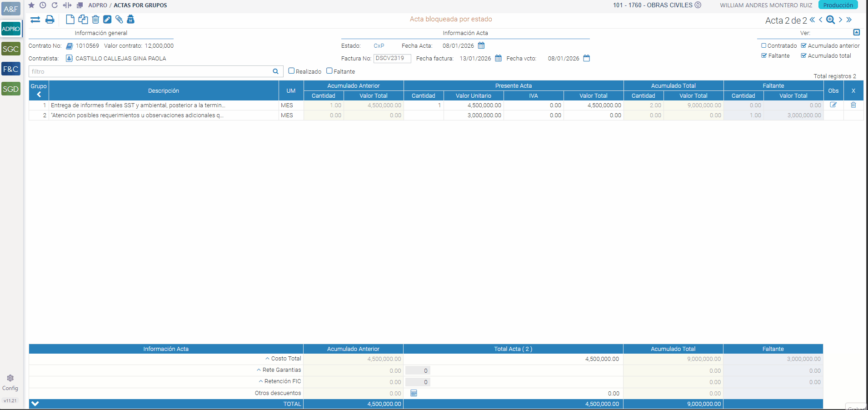Collapse Rete Garantías row chevron
868x410 pixels.
point(259,370)
